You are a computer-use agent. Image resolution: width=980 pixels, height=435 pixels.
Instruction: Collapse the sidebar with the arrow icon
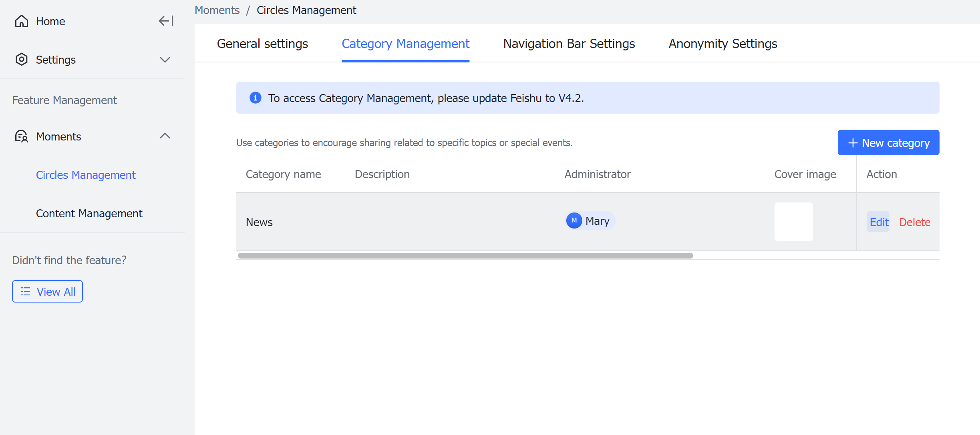(x=166, y=21)
